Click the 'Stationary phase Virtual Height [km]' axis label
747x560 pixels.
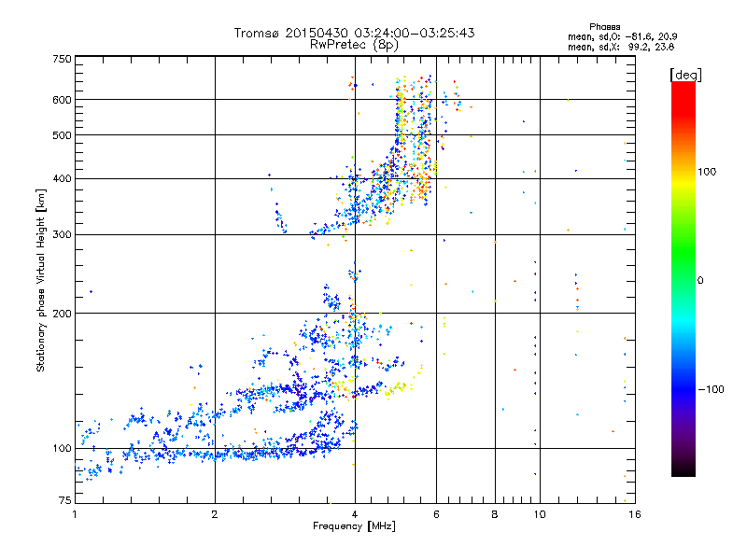[41, 280]
